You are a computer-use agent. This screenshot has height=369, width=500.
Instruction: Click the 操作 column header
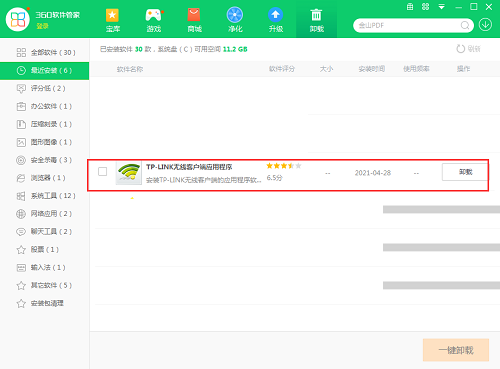pyautogui.click(x=463, y=69)
